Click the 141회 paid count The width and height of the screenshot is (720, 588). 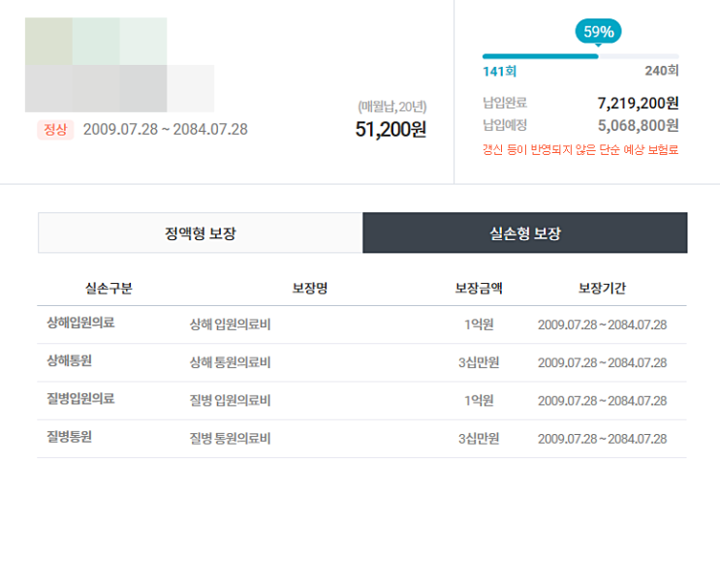[500, 71]
